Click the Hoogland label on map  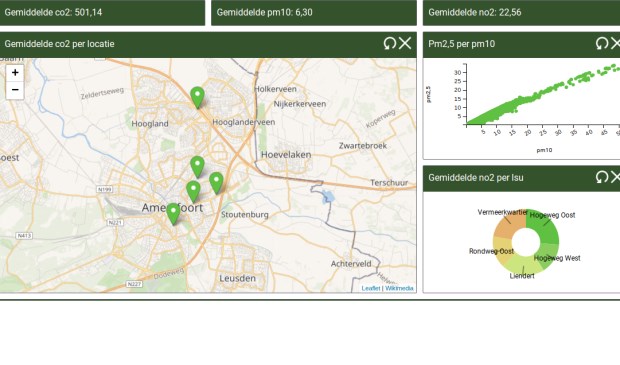coord(150,124)
